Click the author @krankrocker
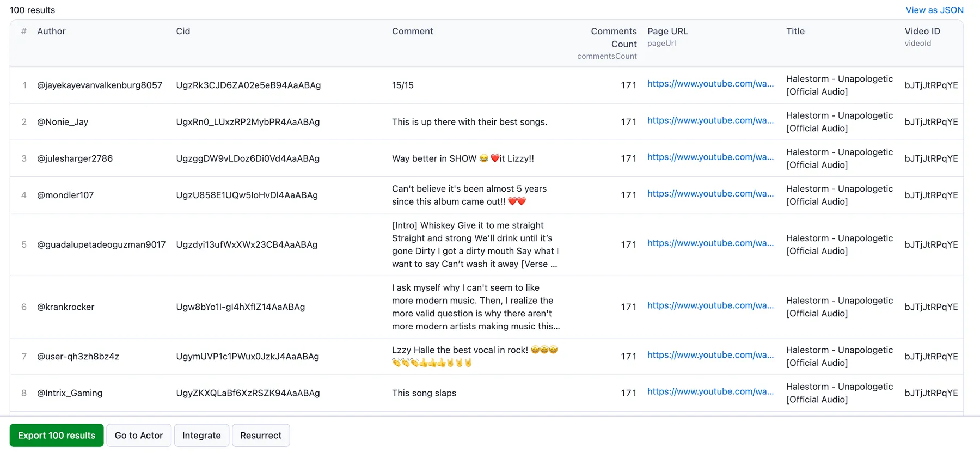Screen dimensions: 980x453 click(x=65, y=307)
